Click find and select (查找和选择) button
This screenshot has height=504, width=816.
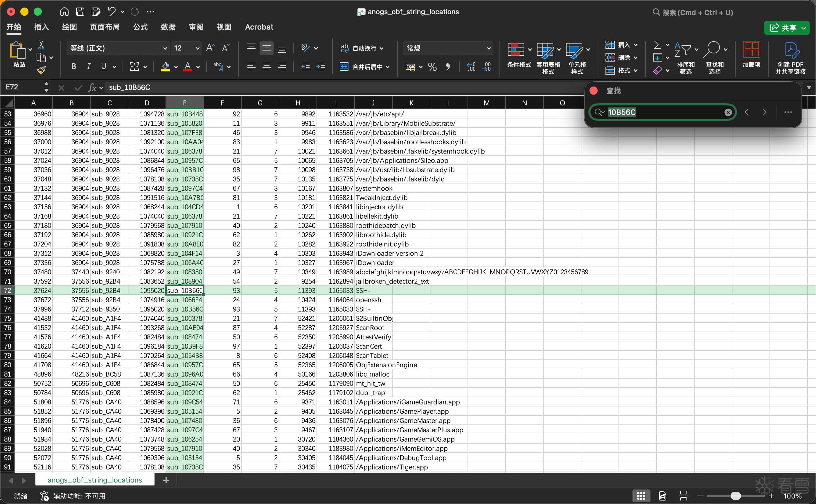(715, 58)
